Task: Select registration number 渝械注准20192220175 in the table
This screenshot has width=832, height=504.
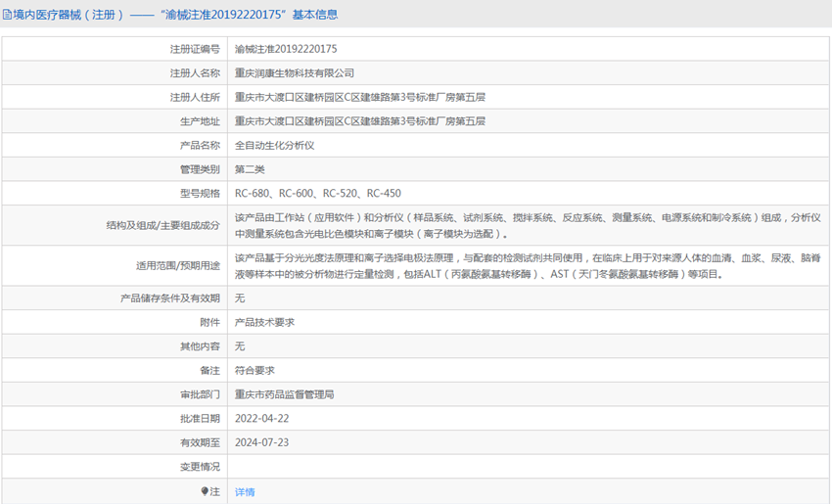Action: 286,48
